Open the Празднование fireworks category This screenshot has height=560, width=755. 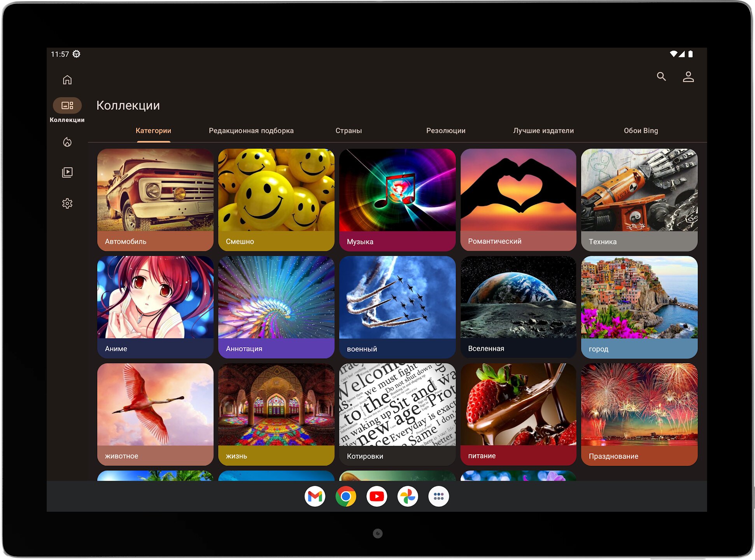coord(639,414)
